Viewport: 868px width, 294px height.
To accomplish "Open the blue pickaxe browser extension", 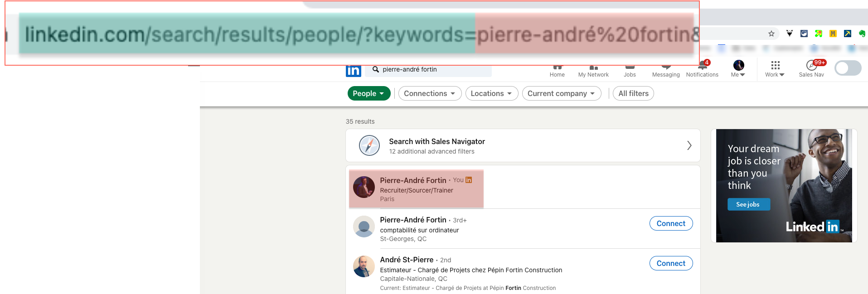I will 847,34.
